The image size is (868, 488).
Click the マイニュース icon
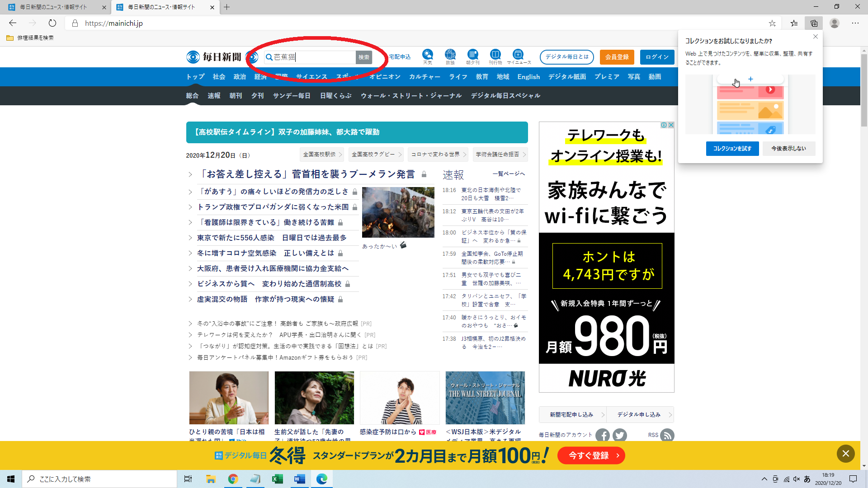coord(518,55)
